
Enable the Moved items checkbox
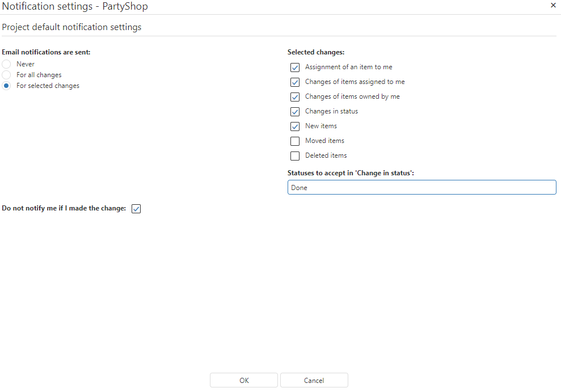point(295,141)
